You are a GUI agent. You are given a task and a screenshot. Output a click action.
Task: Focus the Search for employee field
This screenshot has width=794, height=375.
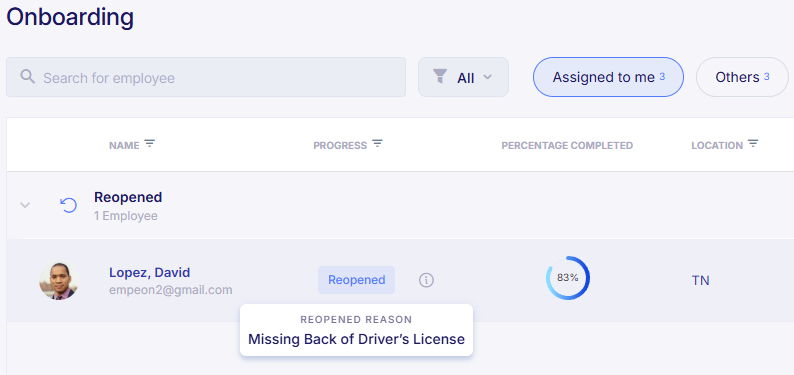coord(206,77)
